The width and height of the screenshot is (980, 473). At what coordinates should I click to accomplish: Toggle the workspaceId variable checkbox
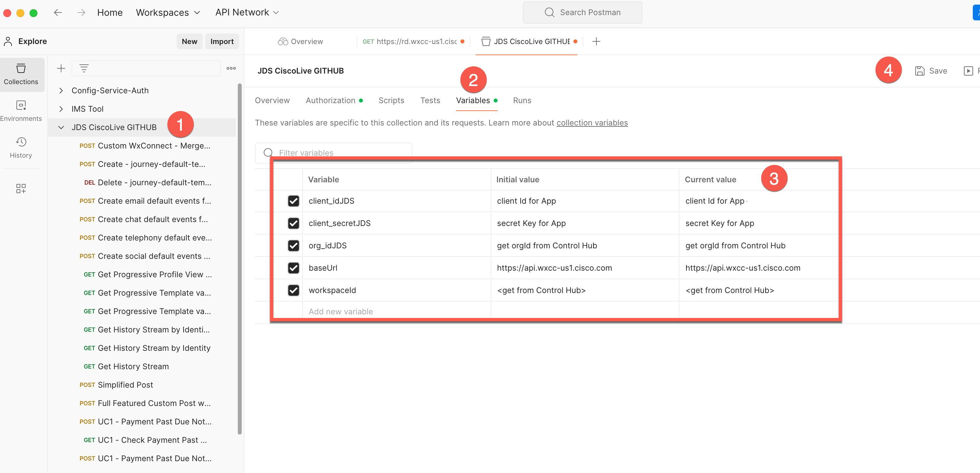tap(293, 290)
